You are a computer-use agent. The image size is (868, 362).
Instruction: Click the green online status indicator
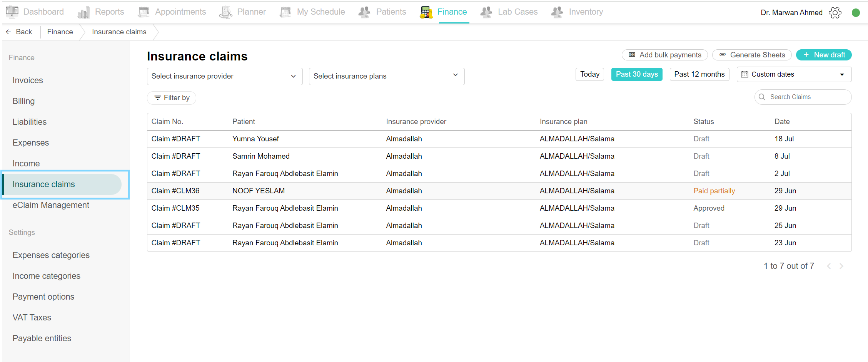point(856,13)
